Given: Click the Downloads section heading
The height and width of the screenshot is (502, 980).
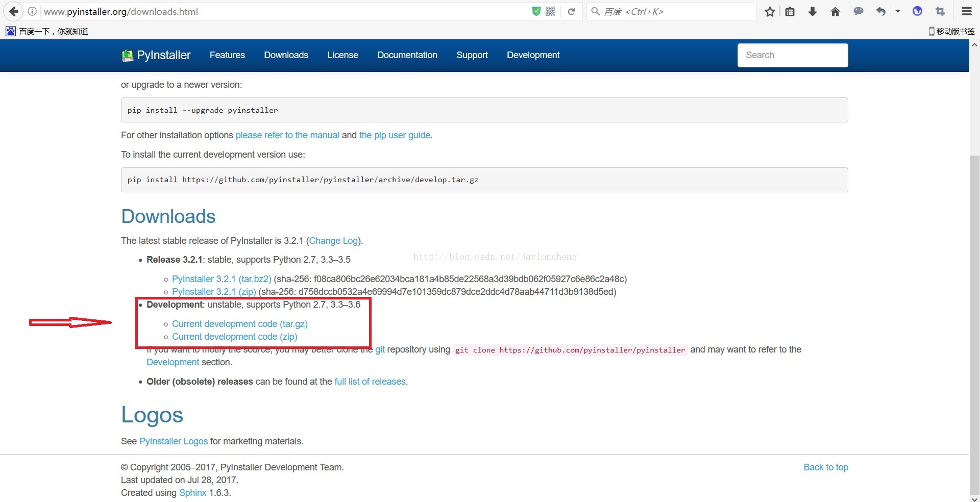Looking at the screenshot, I should click(168, 216).
